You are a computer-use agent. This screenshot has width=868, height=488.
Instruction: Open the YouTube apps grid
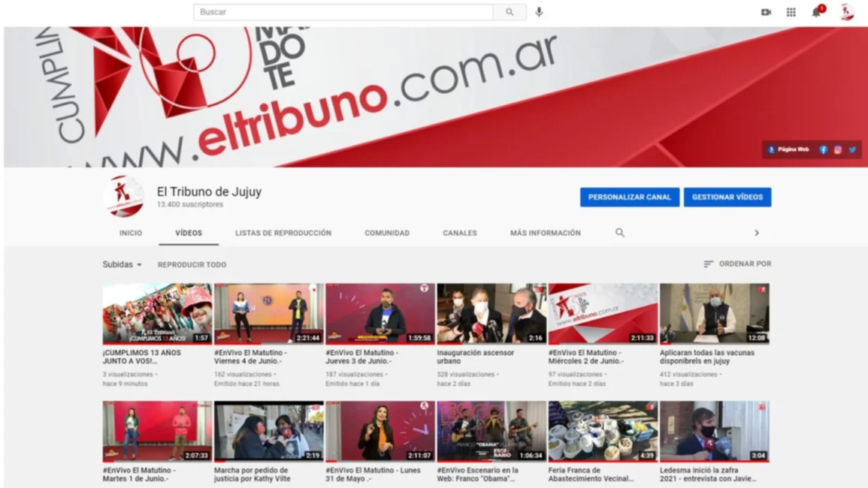[x=791, y=12]
